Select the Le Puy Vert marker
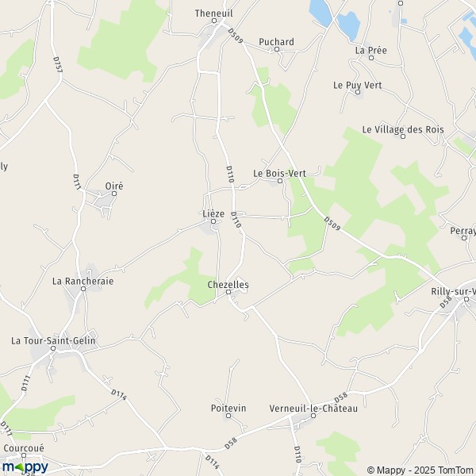This screenshot has height=476, width=476. tap(358, 92)
